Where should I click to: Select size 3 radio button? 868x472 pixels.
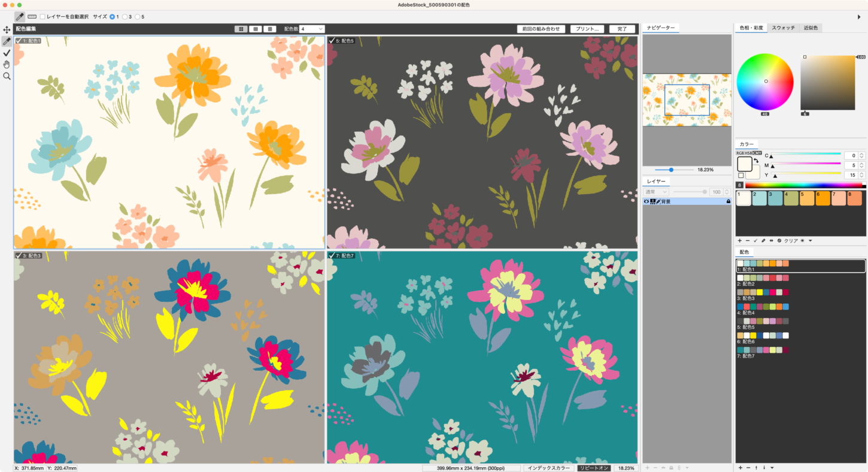(x=125, y=17)
